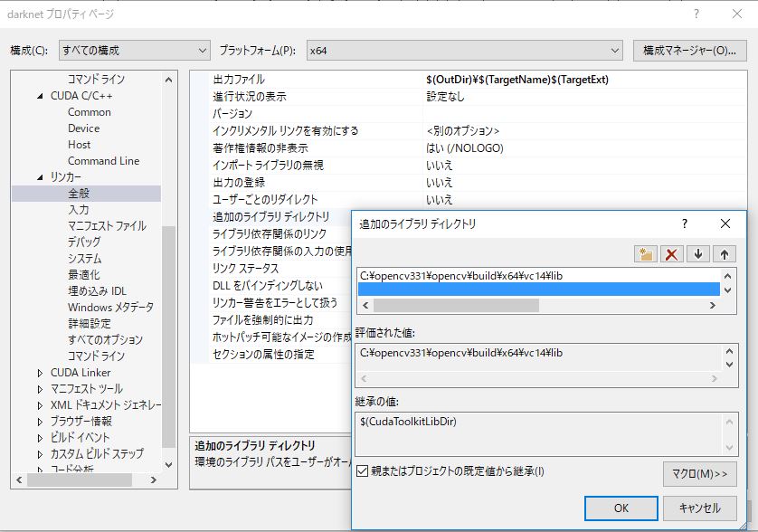This screenshot has height=532, width=758.
Task: Open the platform x64 dropdown
Action: pyautogui.click(x=465, y=50)
